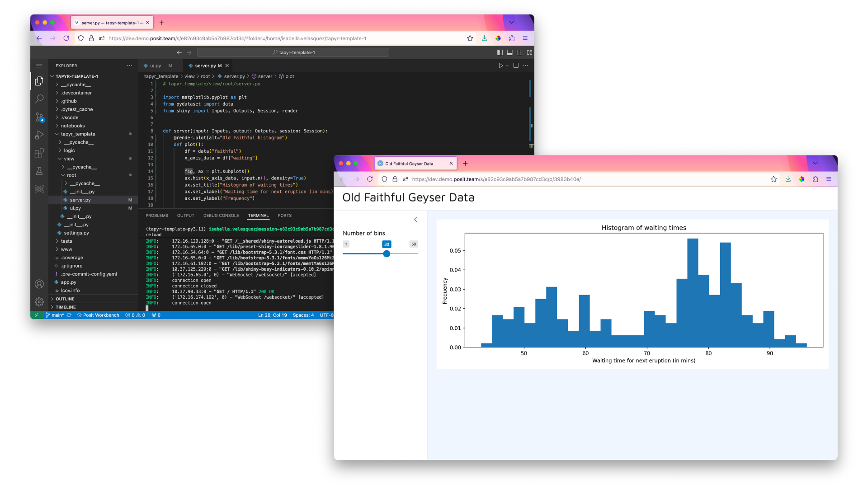868x488 pixels.
Task: Click Posit Workbench in status bar
Action: tap(98, 315)
